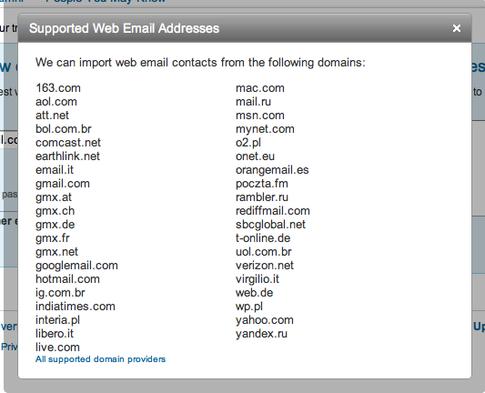This screenshot has width=485, height=393.
Task: Click the aol.com domain entry
Action: (56, 102)
